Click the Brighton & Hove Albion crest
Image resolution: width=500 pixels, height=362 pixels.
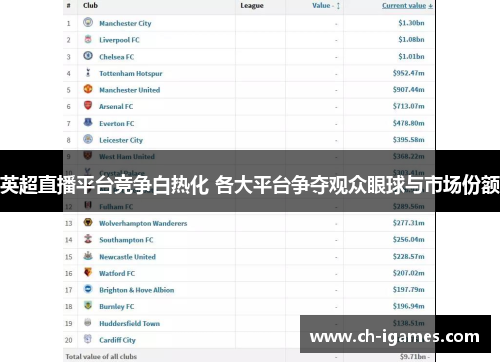88,289
